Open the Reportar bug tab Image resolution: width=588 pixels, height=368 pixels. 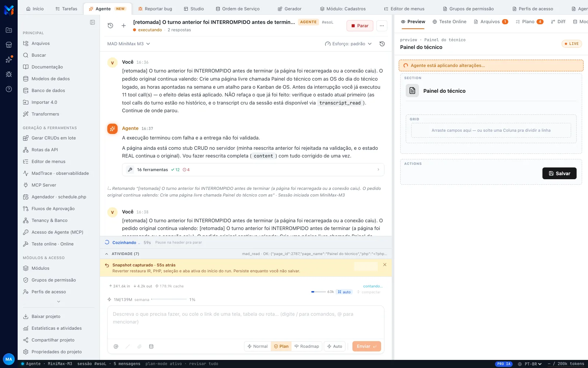coord(155,9)
